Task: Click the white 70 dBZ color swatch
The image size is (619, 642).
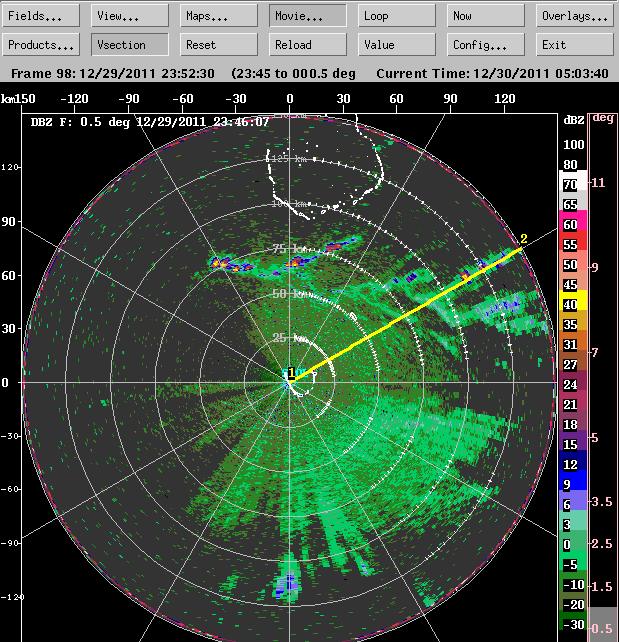Action: (573, 180)
